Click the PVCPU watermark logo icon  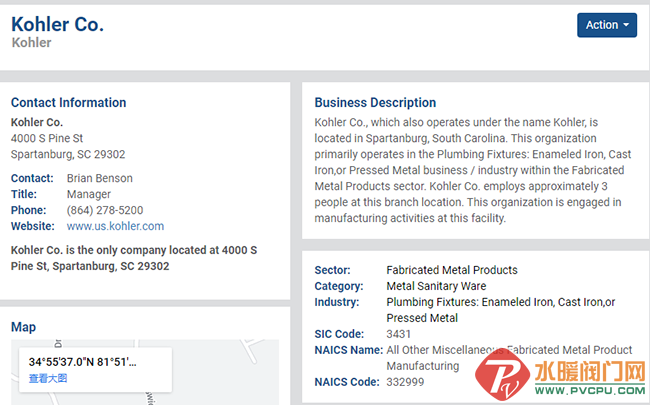(502, 376)
